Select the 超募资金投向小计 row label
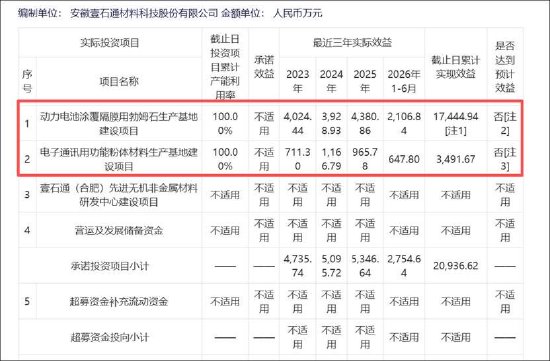The height and width of the screenshot is (361, 550). click(110, 337)
